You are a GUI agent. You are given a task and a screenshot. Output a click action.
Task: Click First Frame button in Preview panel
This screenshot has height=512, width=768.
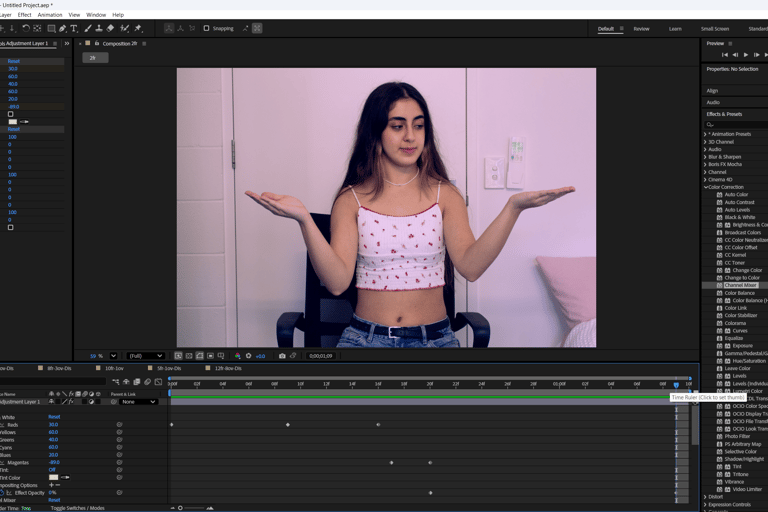point(725,55)
